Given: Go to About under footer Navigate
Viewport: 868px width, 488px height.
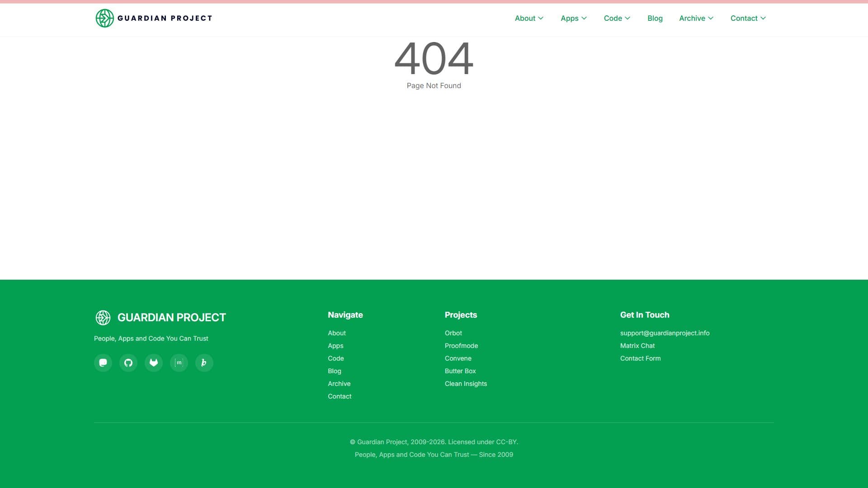Looking at the screenshot, I should (x=337, y=333).
